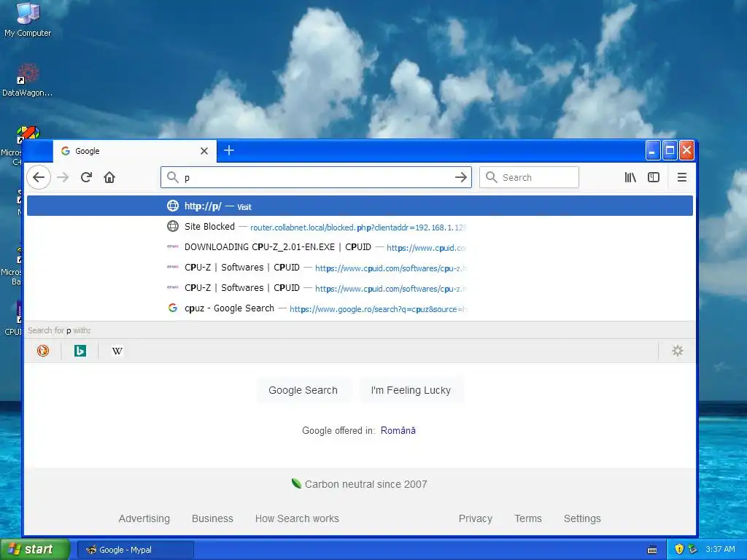
Task: Switch Google language to Română
Action: (398, 430)
